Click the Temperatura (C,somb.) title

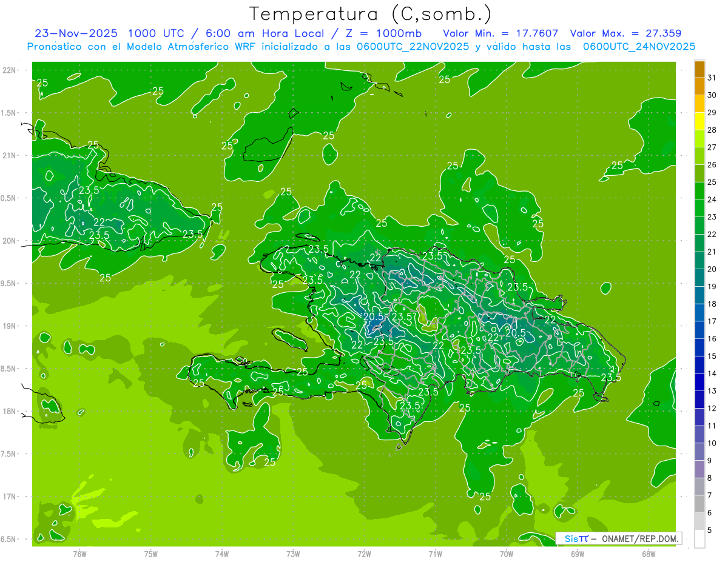pos(371,14)
